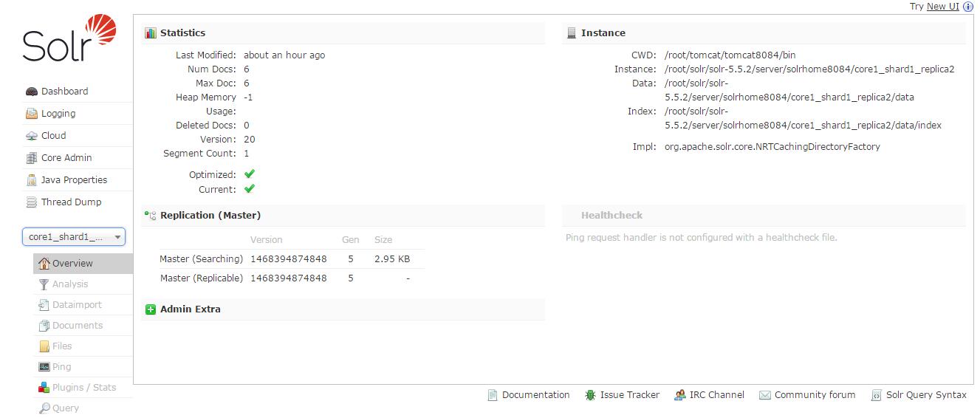The height and width of the screenshot is (418, 980).
Task: Open Analysis core menu item
Action: (x=83, y=284)
